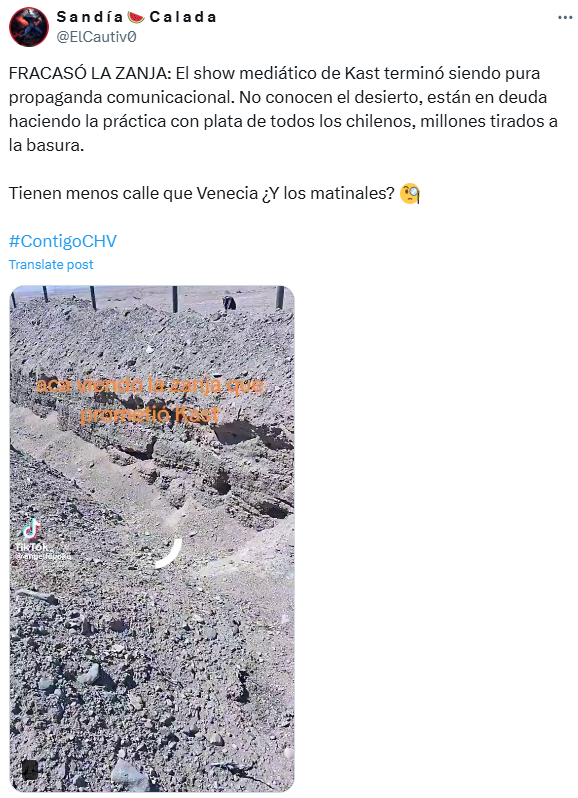Click the word Calada in display name
Viewport: 578px width, 798px height.
pyautogui.click(x=183, y=17)
